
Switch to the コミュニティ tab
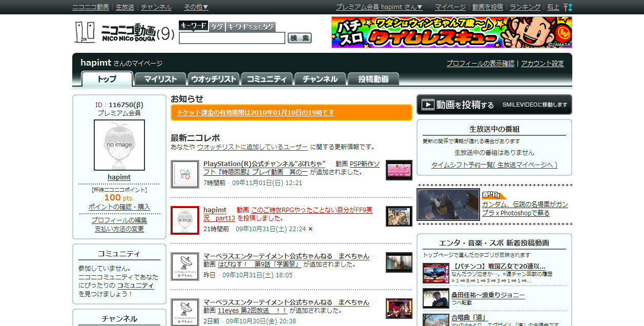point(267,79)
